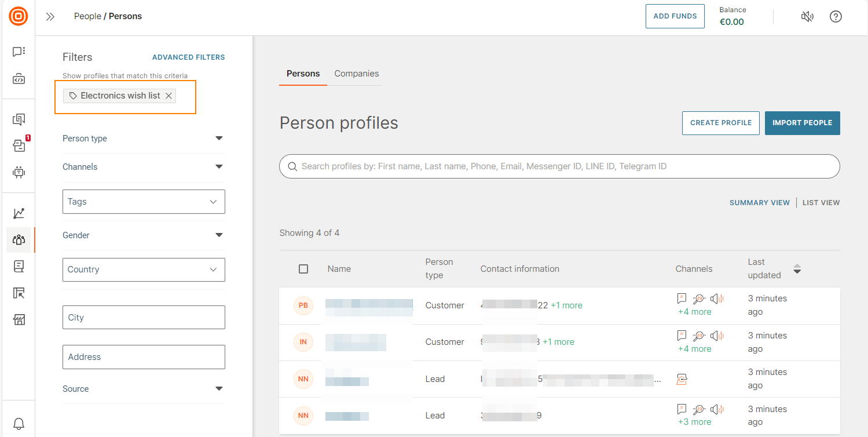The width and height of the screenshot is (868, 437).
Task: Click the NN avatar in third row
Action: [x=303, y=379]
